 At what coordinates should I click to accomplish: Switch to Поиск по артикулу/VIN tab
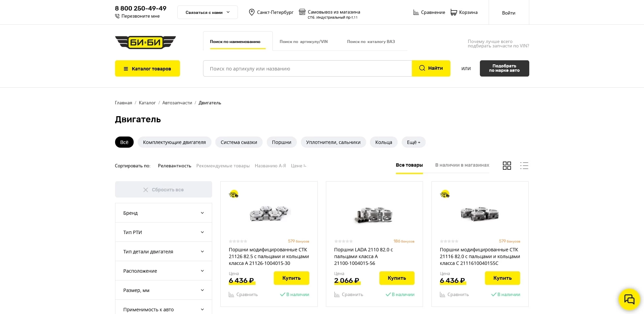(304, 42)
